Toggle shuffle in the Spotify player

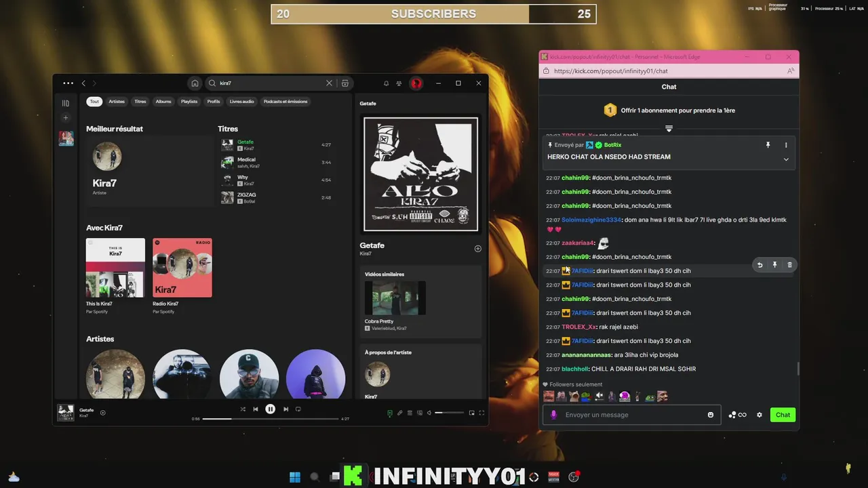click(x=243, y=409)
